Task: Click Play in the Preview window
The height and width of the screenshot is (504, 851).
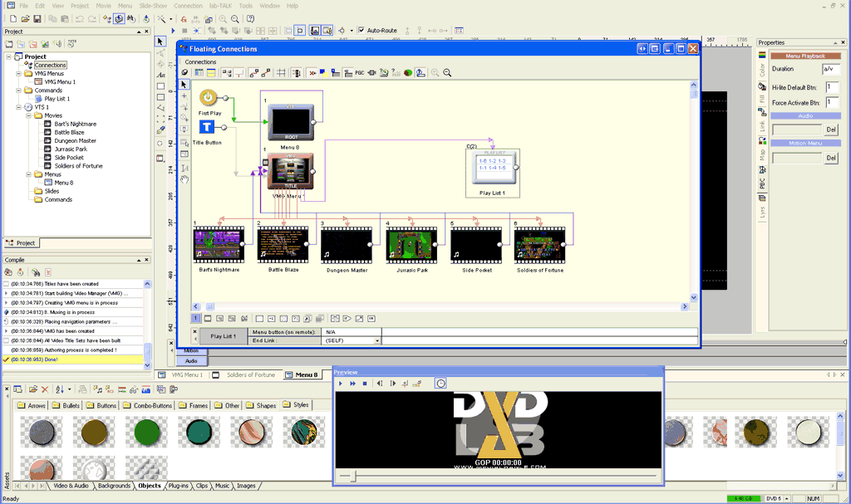Action: click(x=340, y=384)
